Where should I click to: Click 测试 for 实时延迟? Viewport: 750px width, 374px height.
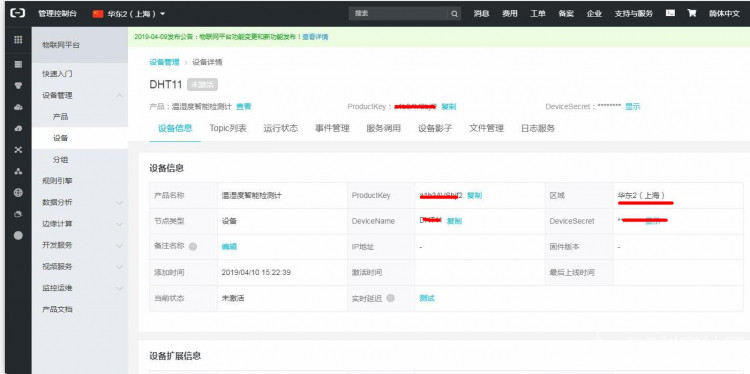click(x=427, y=298)
